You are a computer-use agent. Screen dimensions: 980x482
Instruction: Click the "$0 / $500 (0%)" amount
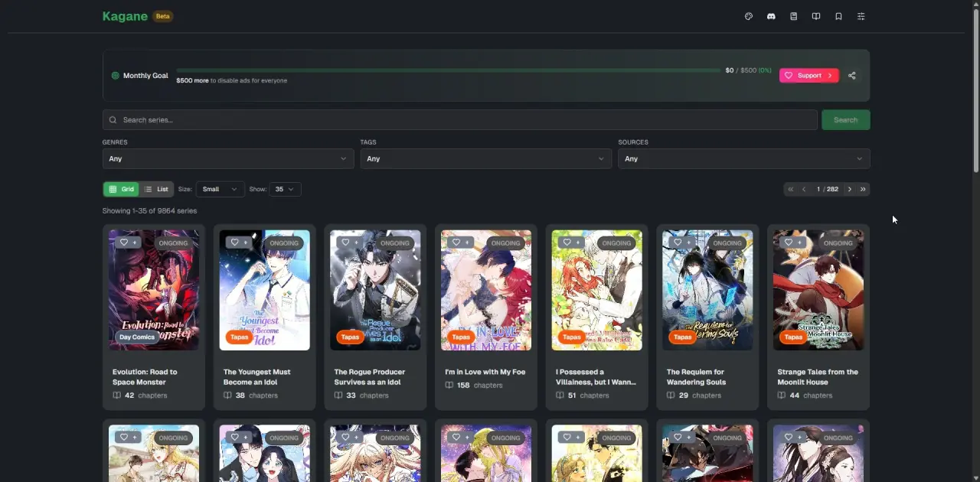coord(748,70)
